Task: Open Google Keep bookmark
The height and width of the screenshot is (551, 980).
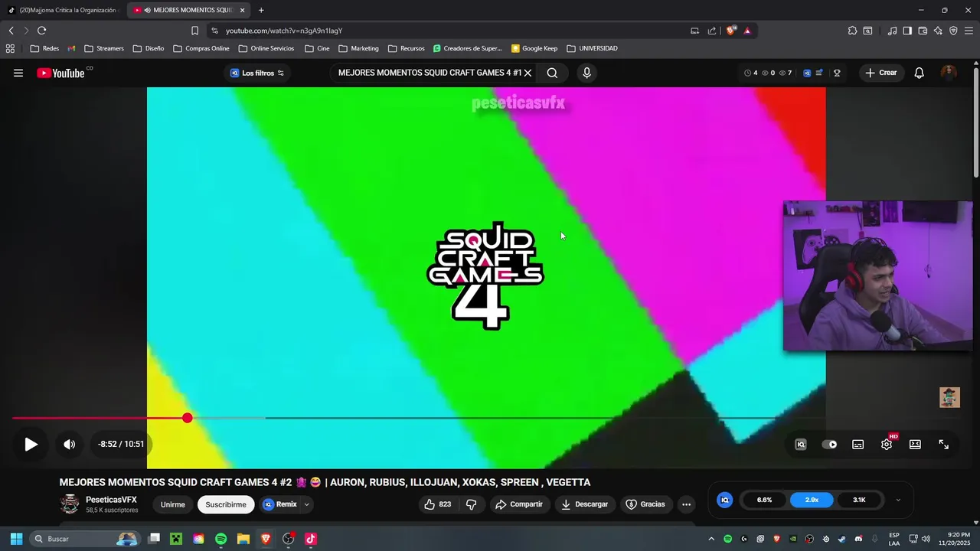Action: [534, 48]
